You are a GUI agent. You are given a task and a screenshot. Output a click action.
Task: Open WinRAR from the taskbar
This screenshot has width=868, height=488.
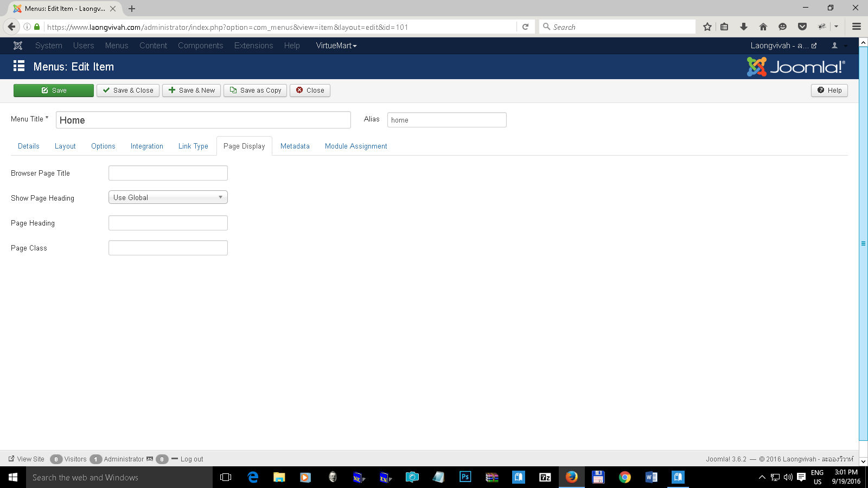point(492,477)
